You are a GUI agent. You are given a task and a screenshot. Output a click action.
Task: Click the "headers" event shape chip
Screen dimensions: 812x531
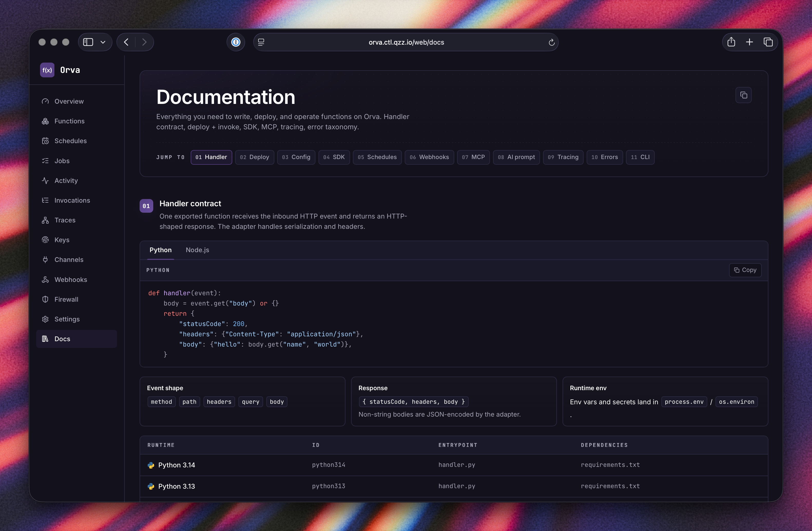coord(219,402)
